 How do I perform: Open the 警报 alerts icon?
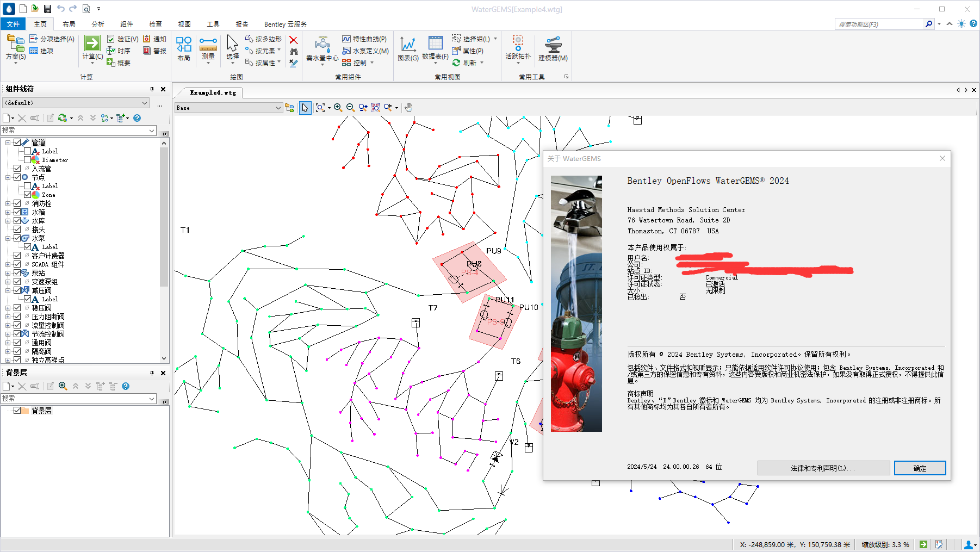[147, 51]
